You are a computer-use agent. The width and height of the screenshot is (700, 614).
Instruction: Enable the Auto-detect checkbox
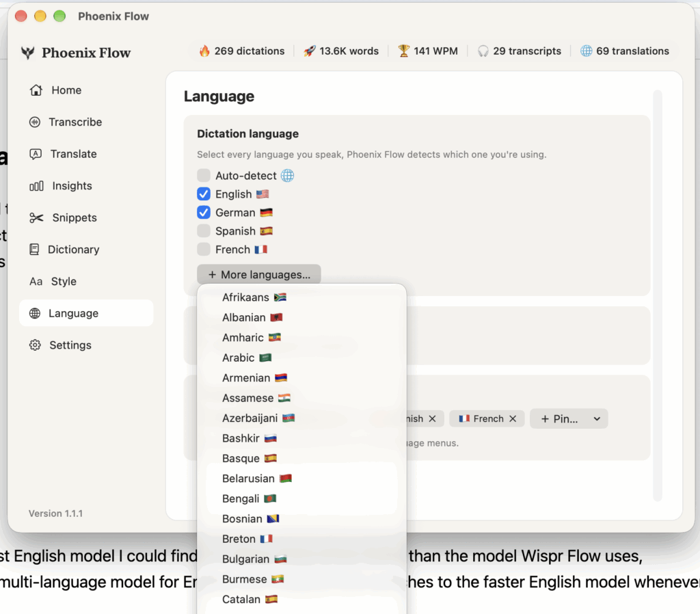pyautogui.click(x=204, y=176)
